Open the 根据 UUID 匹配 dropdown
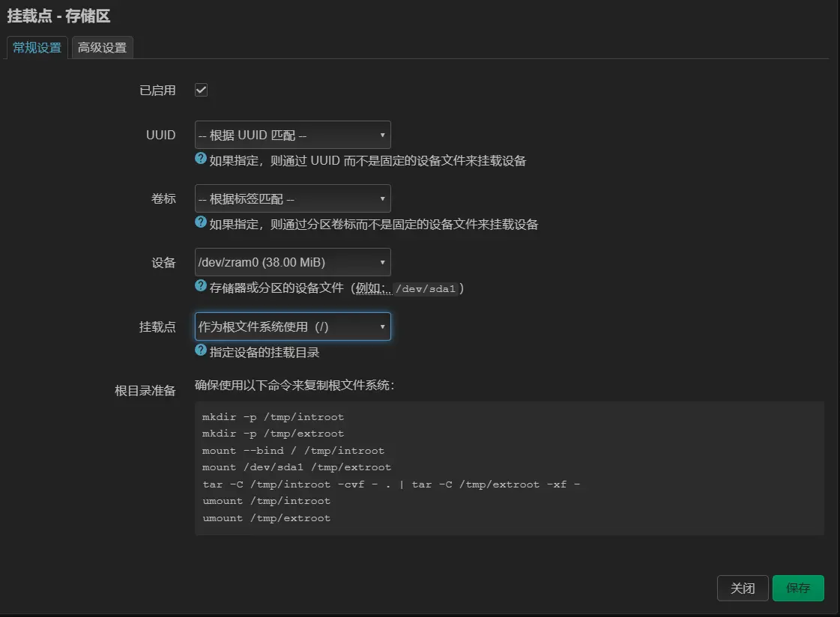 (x=292, y=136)
